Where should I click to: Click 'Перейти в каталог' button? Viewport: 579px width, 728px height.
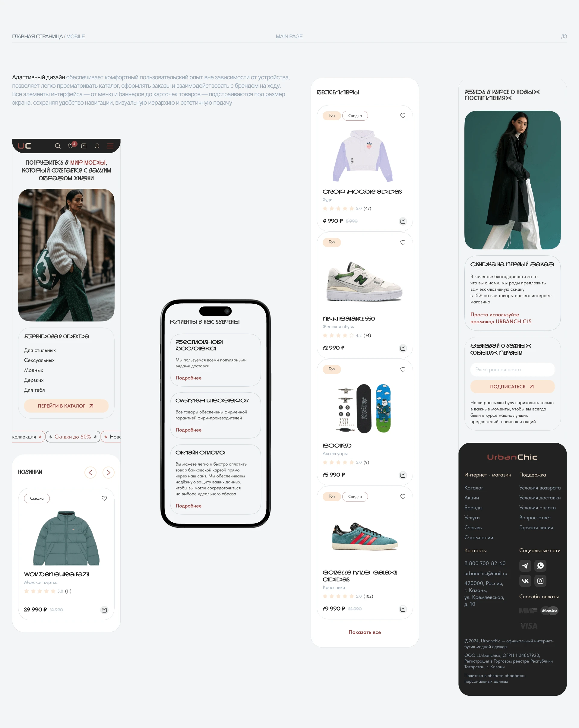click(x=66, y=406)
